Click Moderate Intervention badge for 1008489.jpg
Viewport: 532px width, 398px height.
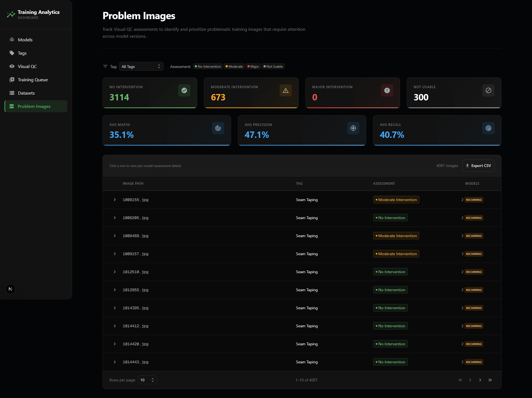tap(396, 236)
